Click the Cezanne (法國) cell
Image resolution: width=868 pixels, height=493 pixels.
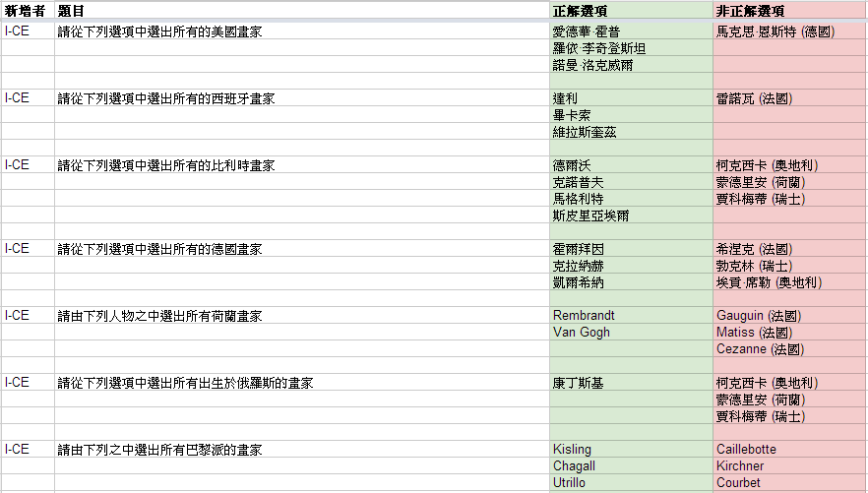[x=790, y=349]
